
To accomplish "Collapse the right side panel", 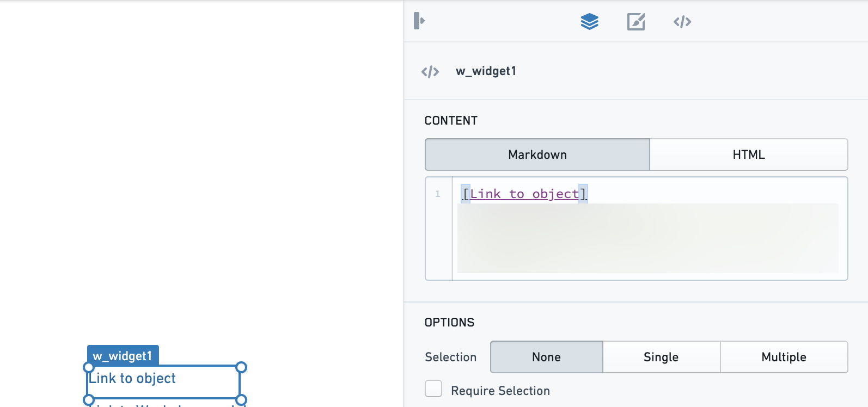I will [419, 21].
